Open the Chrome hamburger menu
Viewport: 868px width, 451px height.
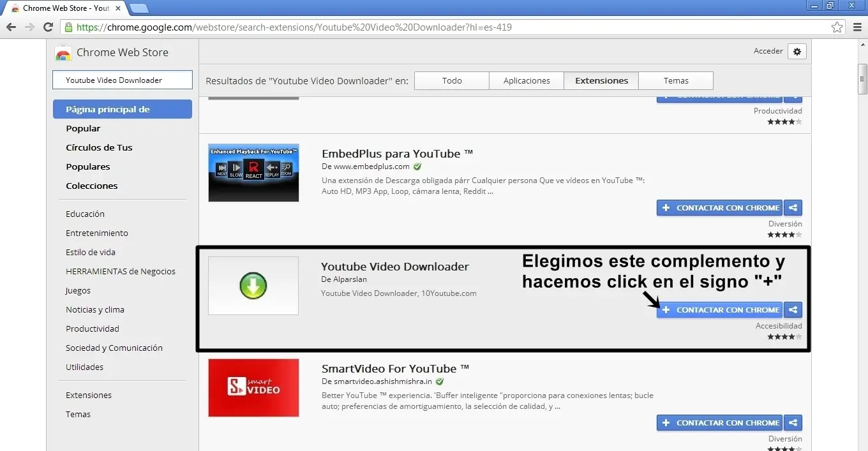click(x=857, y=27)
